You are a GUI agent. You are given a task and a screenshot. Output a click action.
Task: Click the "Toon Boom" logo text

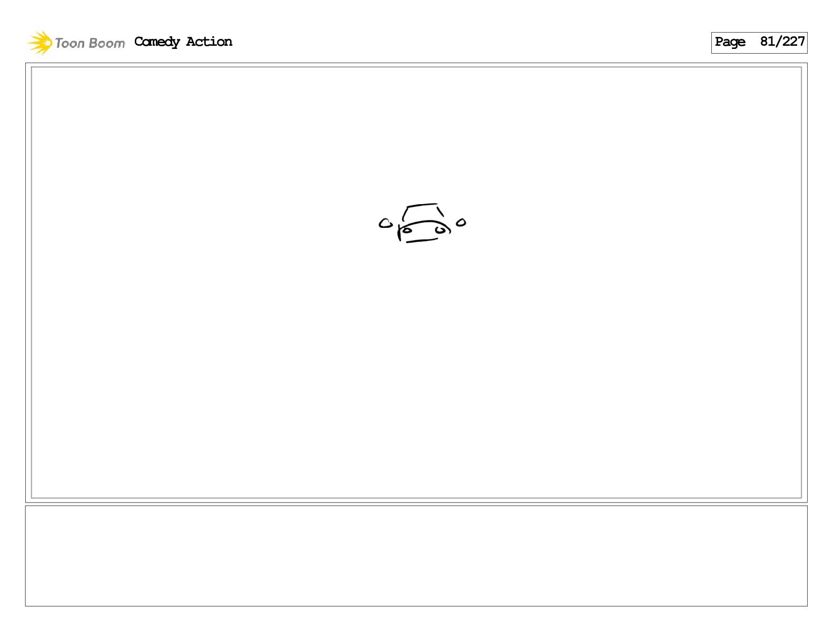tap(90, 43)
